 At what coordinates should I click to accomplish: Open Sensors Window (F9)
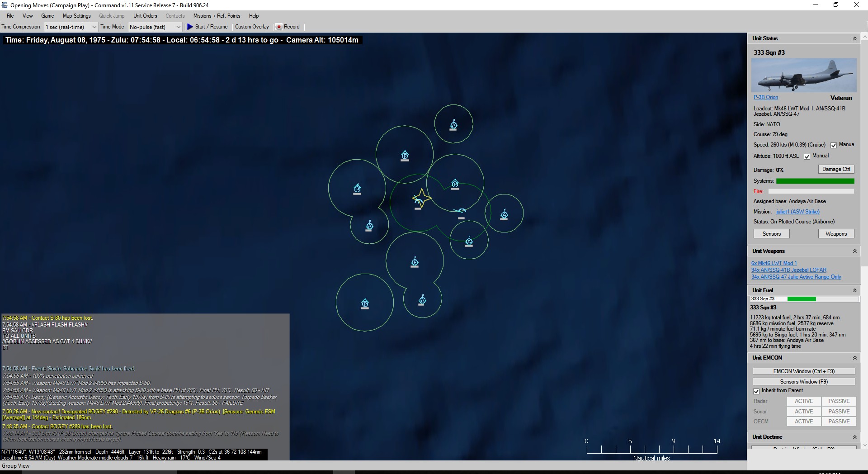[804, 382]
